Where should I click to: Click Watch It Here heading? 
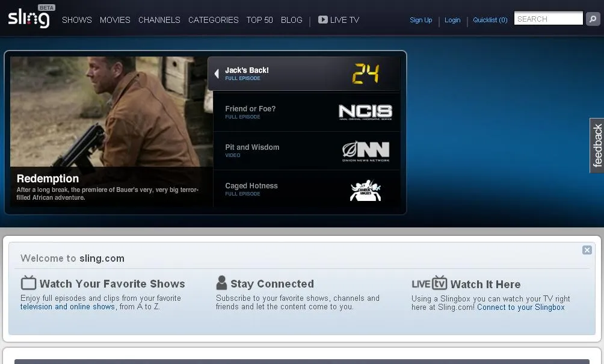pos(485,284)
